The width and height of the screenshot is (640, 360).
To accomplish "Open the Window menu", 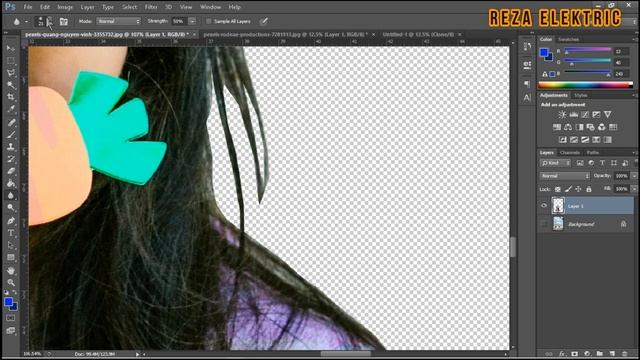I will point(210,7).
